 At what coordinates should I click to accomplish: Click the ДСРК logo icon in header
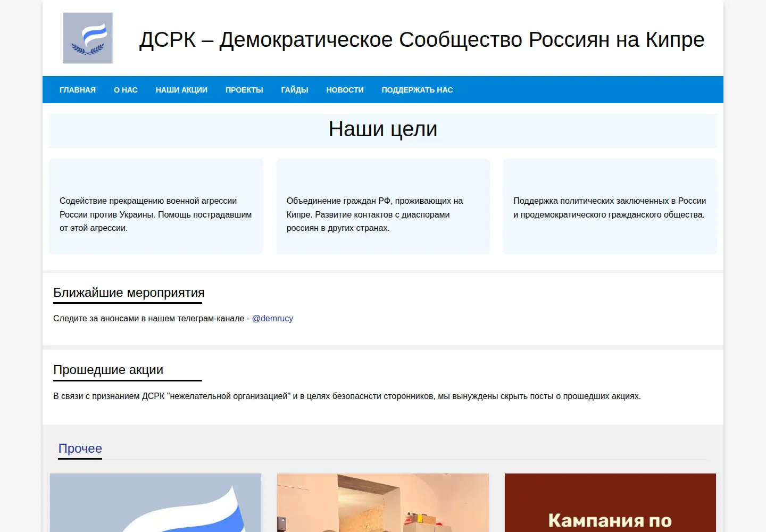[88, 38]
